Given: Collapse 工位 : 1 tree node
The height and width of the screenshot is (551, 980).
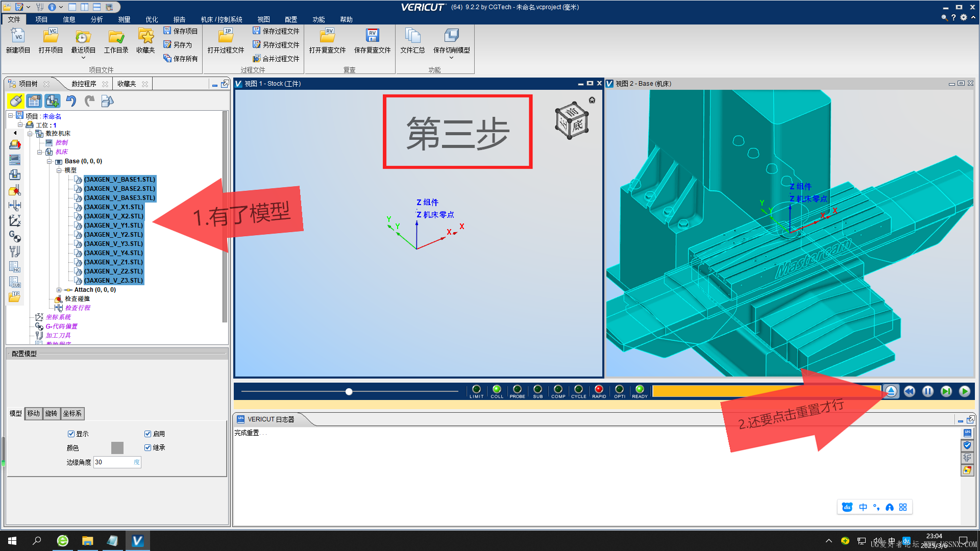Looking at the screenshot, I should point(20,124).
